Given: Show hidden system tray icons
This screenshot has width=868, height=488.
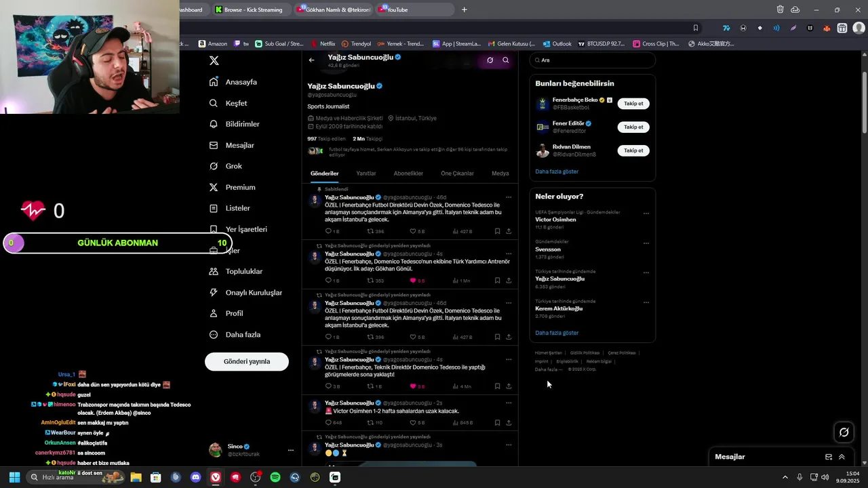Looking at the screenshot, I should [x=785, y=477].
